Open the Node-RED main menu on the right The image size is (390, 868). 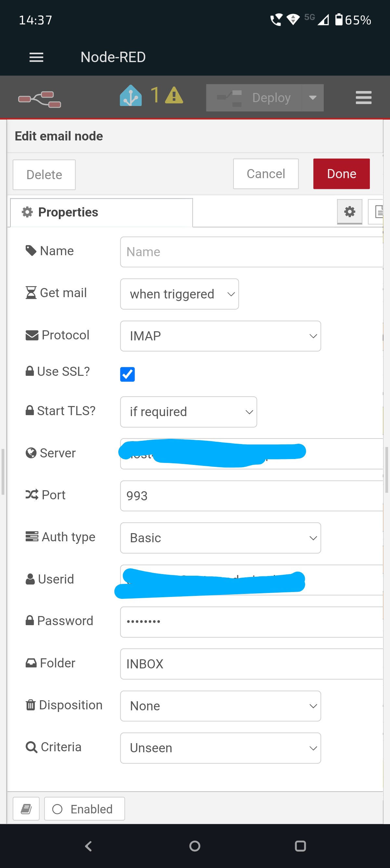(363, 98)
